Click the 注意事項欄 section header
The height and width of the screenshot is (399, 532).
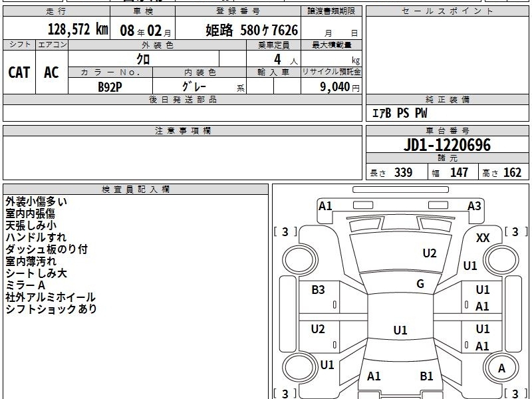pos(182,131)
